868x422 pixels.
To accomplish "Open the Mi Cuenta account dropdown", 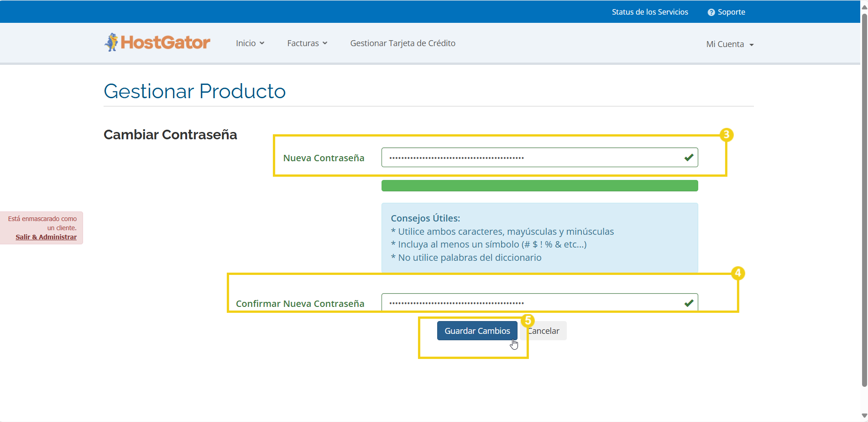I will coord(729,44).
